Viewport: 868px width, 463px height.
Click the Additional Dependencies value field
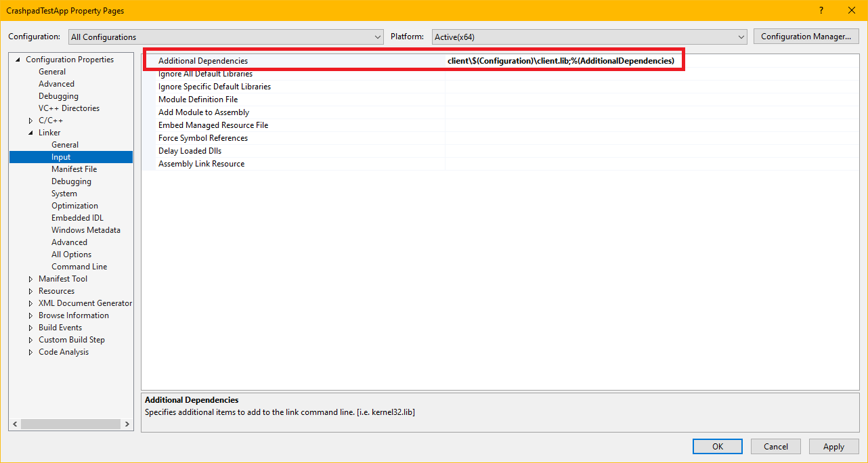[x=561, y=61]
